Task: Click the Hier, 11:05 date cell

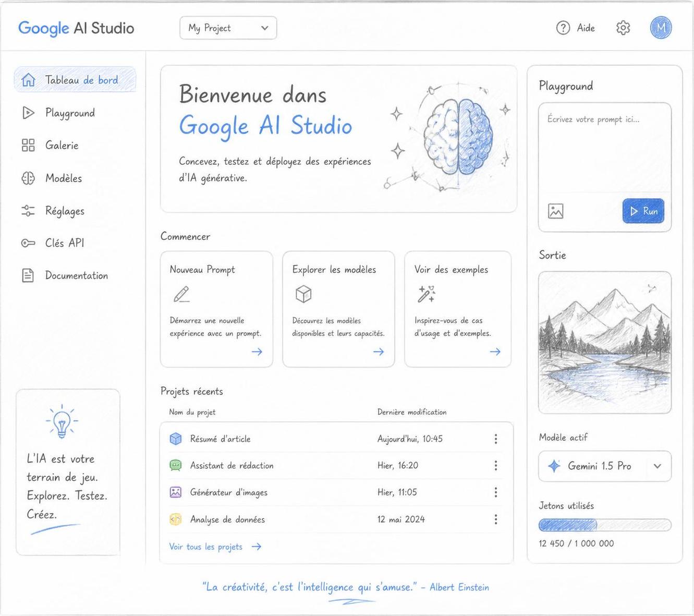Action: 397,492
